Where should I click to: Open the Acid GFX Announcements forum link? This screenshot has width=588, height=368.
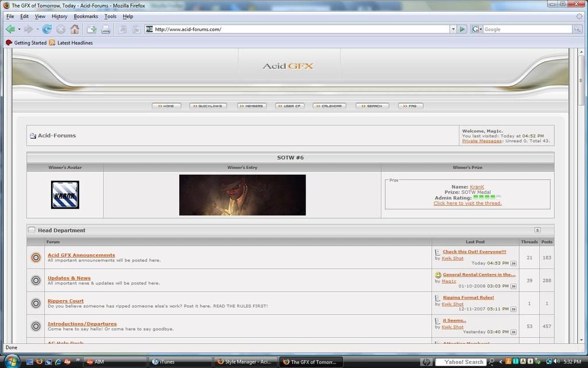click(81, 255)
